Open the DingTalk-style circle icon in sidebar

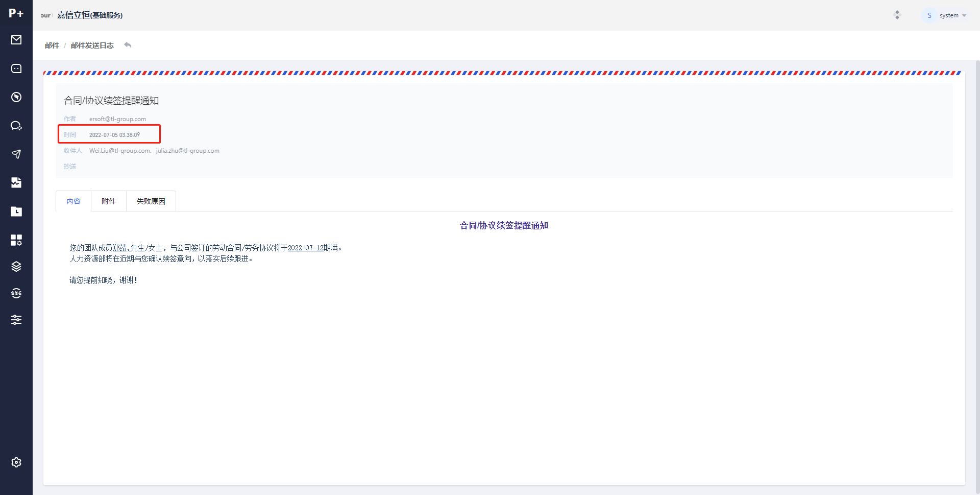pyautogui.click(x=16, y=97)
